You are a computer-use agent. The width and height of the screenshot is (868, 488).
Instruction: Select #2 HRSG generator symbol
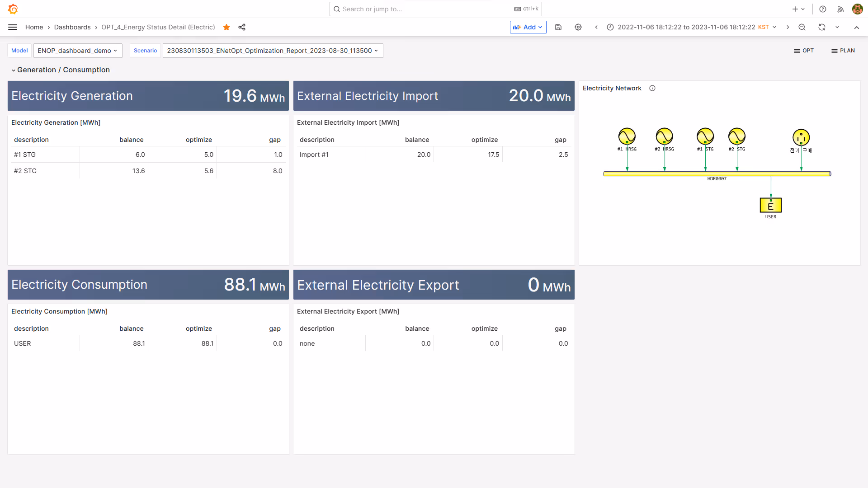click(665, 136)
